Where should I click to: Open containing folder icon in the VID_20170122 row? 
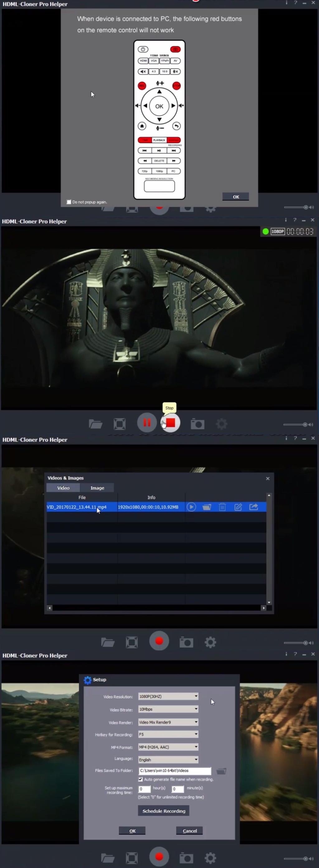[207, 507]
